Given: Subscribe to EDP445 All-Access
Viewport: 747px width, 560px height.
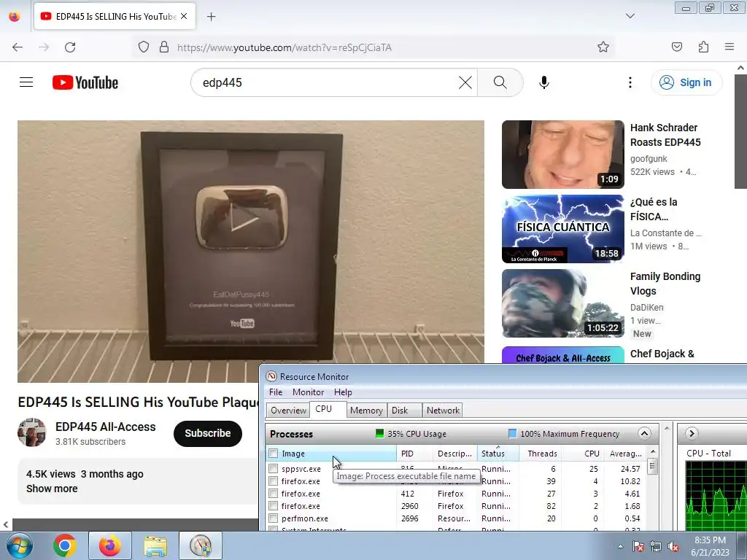Looking at the screenshot, I should tap(208, 433).
